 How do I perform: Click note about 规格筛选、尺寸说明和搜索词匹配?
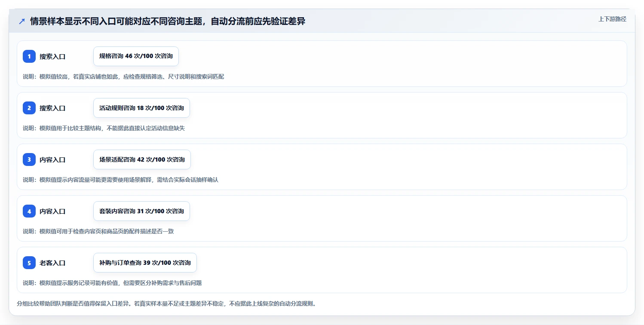[123, 77]
